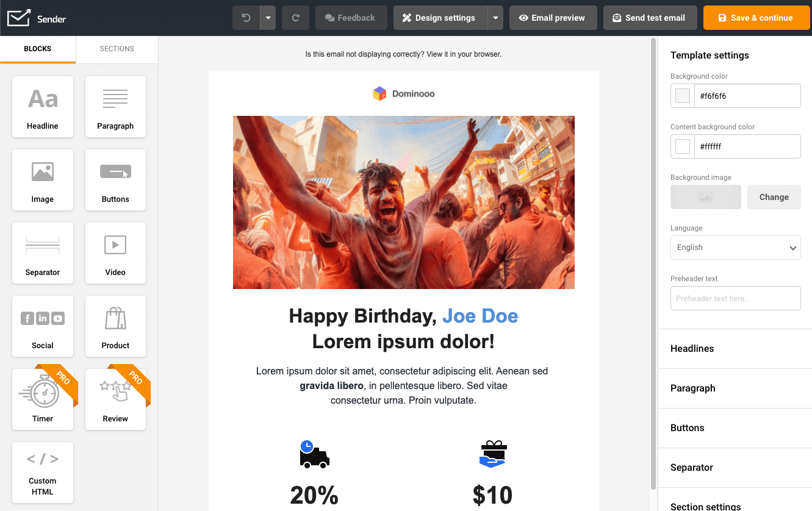Expand the undo history dropdown
This screenshot has height=511, width=812.
(267, 18)
